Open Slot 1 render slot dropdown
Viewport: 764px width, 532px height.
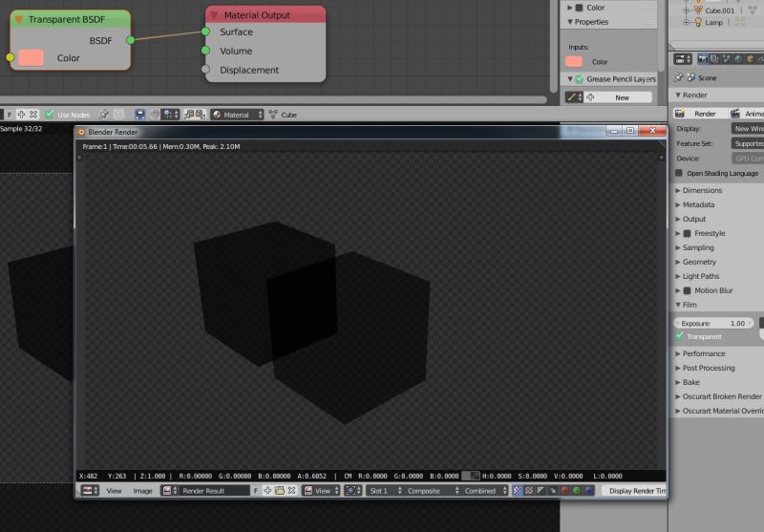[x=386, y=491]
